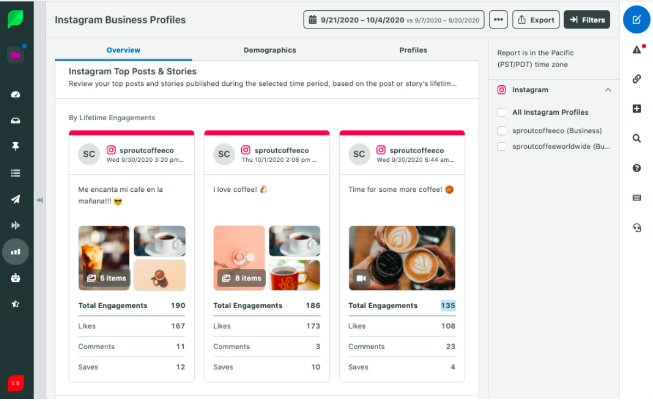
Task: Open the pink thumbnail with 8 items
Action: pos(239,258)
